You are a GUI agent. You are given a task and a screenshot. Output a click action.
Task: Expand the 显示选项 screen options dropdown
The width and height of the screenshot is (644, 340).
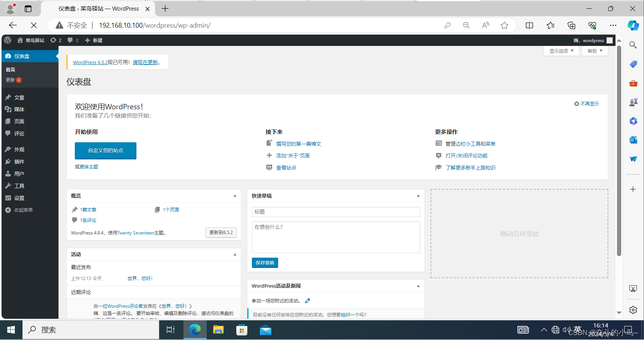click(x=561, y=51)
